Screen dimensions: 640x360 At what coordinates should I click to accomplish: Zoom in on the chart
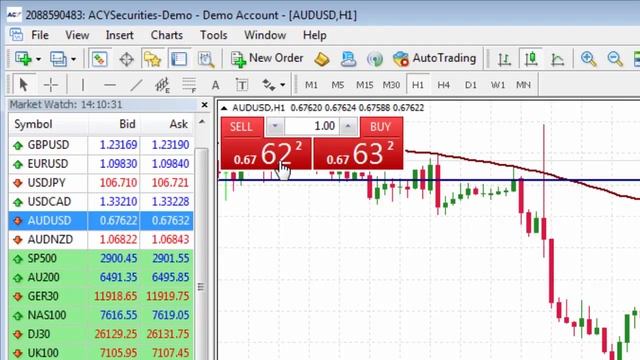tap(589, 59)
